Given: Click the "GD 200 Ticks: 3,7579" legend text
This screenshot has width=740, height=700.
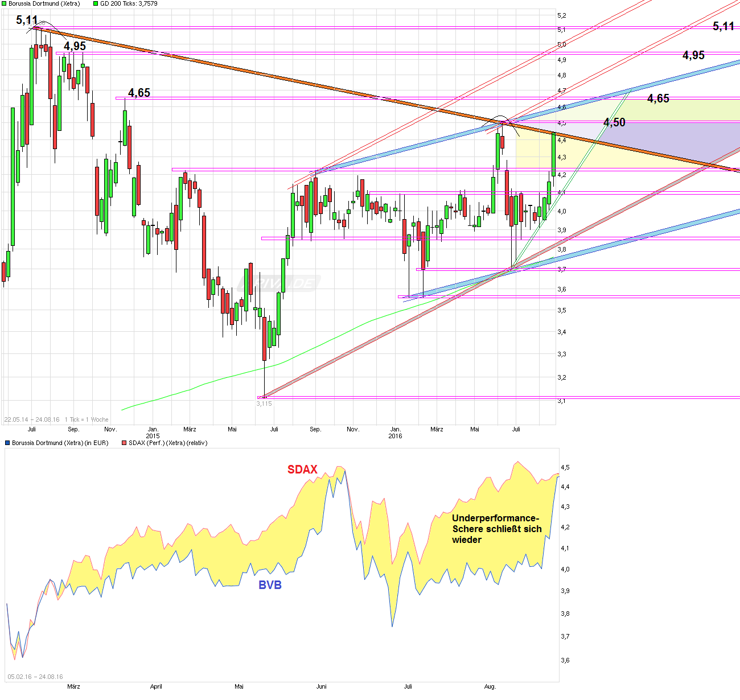Looking at the screenshot, I should [x=129, y=3].
